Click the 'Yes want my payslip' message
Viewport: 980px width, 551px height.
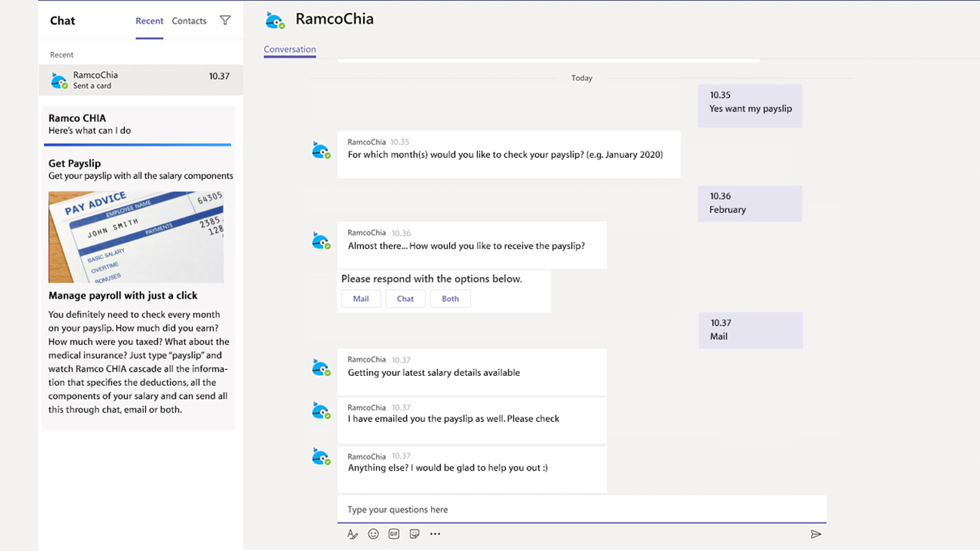[x=750, y=106]
